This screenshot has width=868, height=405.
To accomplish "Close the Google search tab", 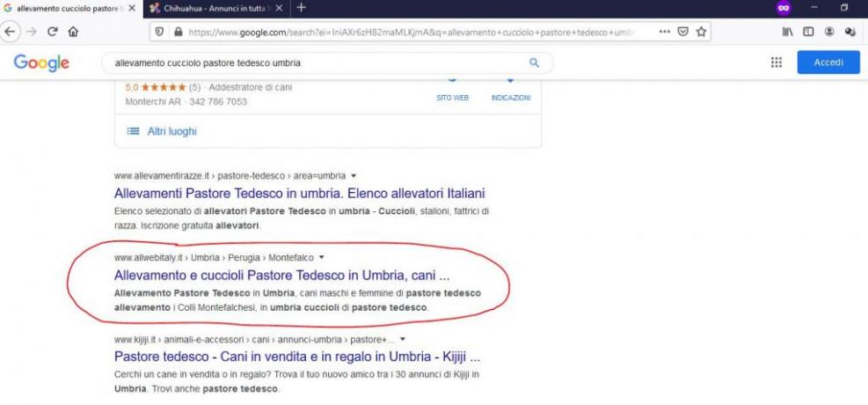I will (x=132, y=8).
